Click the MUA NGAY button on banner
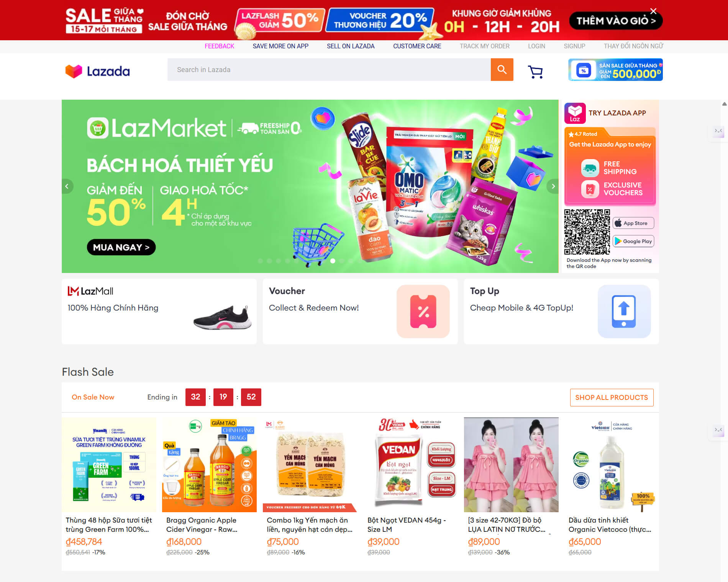The image size is (728, 582). pyautogui.click(x=121, y=247)
